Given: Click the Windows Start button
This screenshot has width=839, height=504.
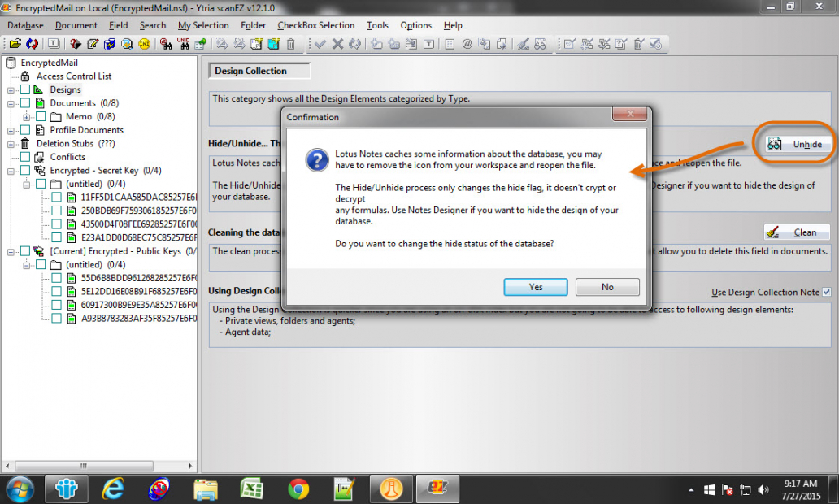Looking at the screenshot, I should pyautogui.click(x=19, y=489).
